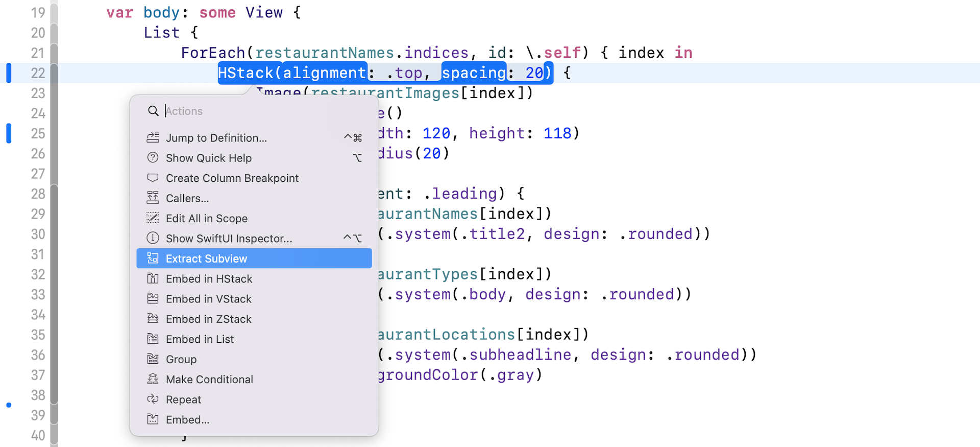980x447 pixels.
Task: Click the Extract Subview icon
Action: tap(153, 258)
